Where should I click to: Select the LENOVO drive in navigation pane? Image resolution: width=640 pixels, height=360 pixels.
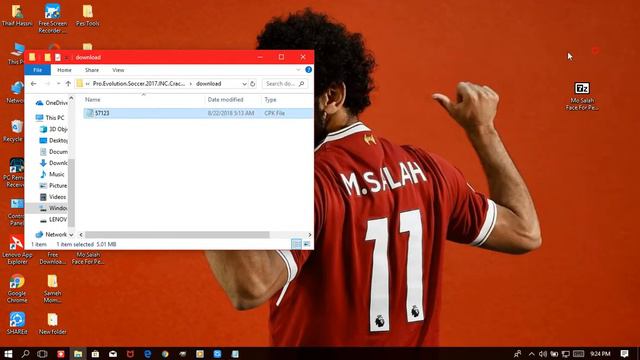click(x=54, y=220)
